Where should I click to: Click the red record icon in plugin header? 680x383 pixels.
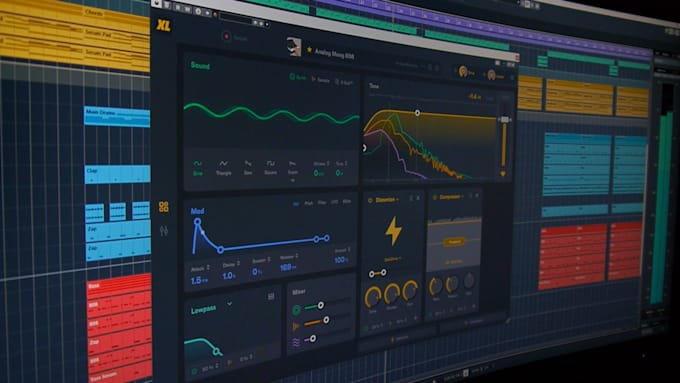pyautogui.click(x=226, y=36)
